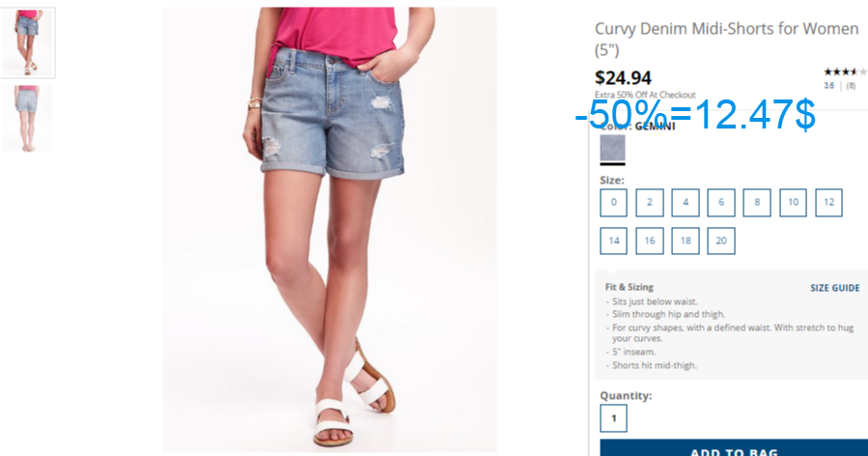This screenshot has height=456, width=868.
Task: Click the Quantity input field
Action: pyautogui.click(x=613, y=418)
